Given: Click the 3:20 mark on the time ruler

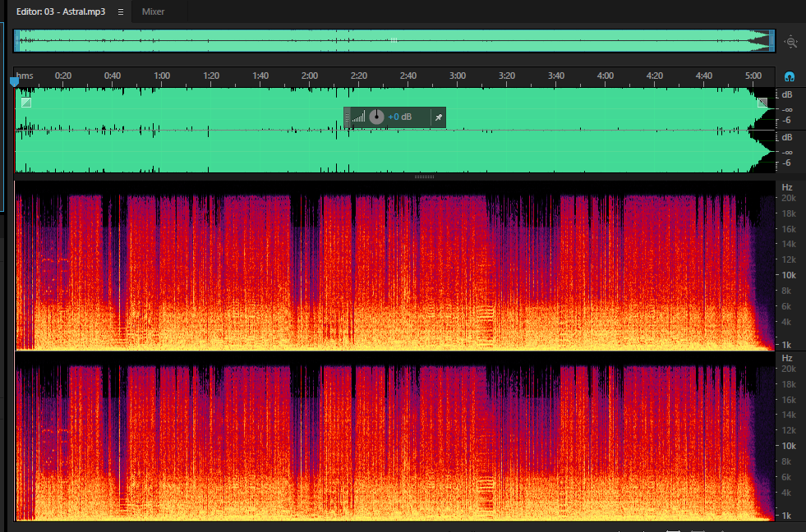Looking at the screenshot, I should pyautogui.click(x=507, y=76).
